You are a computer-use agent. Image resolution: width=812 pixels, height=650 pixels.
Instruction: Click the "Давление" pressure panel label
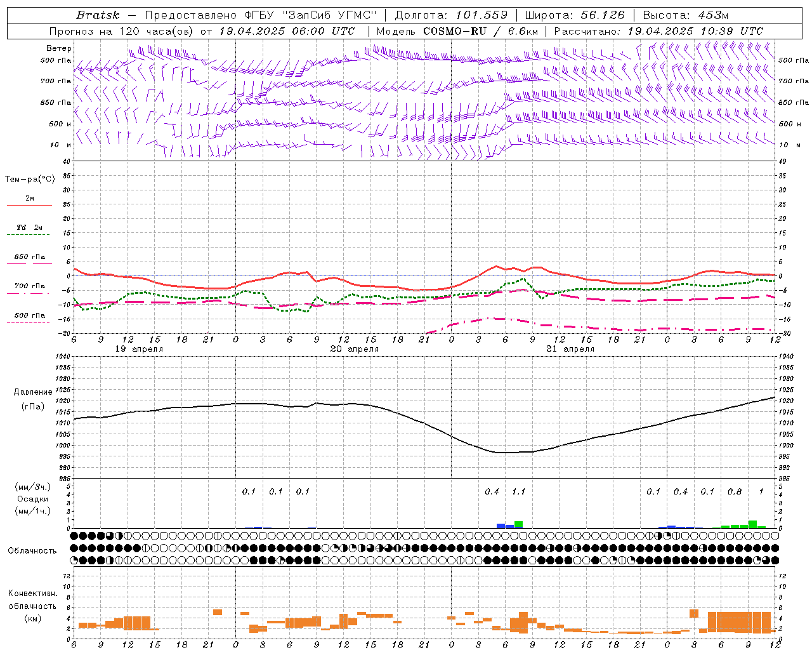pos(33,392)
